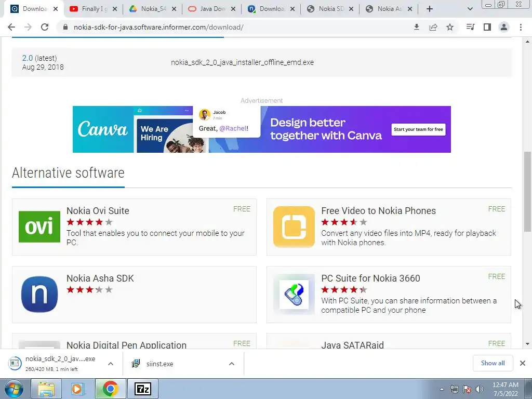
Task: Expand tab search chevron
Action: (x=470, y=9)
